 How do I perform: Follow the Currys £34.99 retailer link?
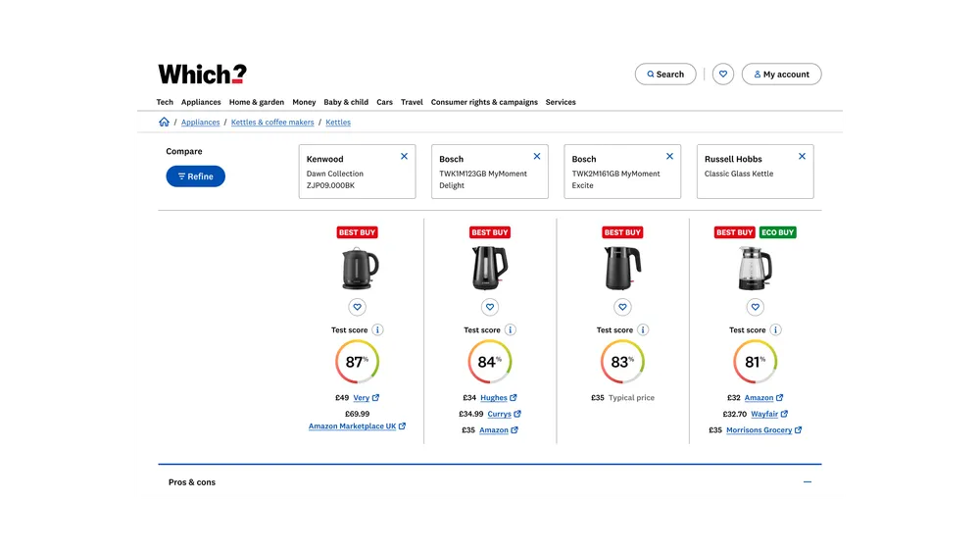500,414
